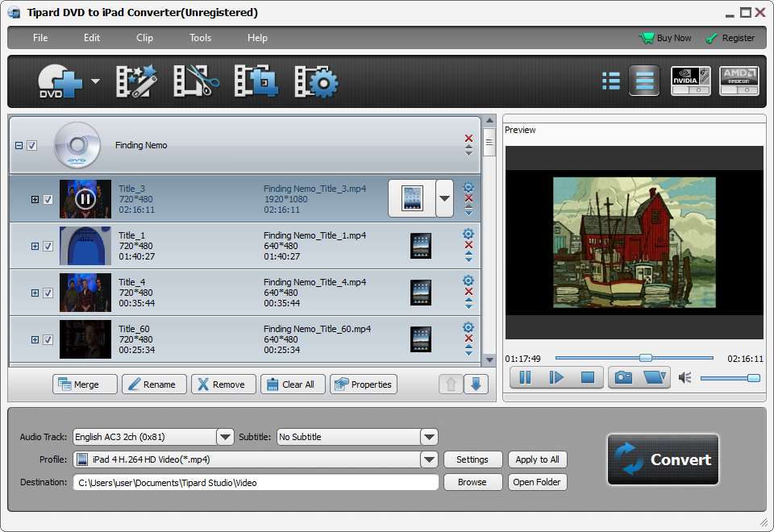Toggle NVIDIA acceleration switch
Screen dimensions: 774x532
[691, 81]
